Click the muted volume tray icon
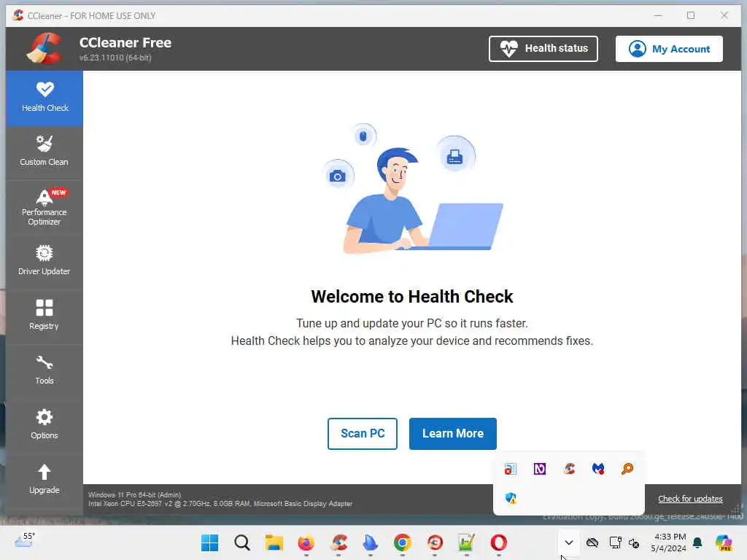The width and height of the screenshot is (747, 560). [x=634, y=542]
